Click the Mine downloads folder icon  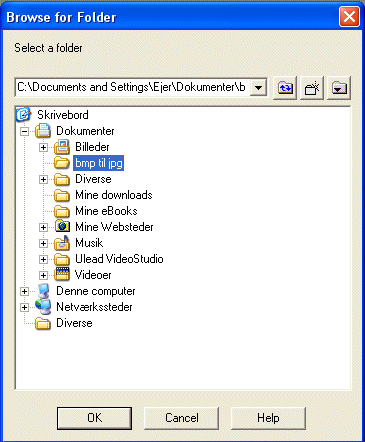click(x=62, y=195)
